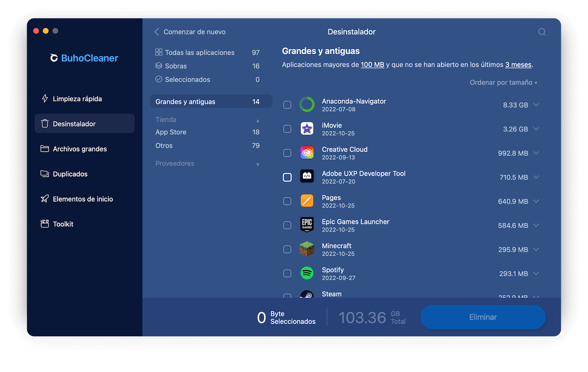Check the Minecraft checkbox
This screenshot has height=372, width=588.
pos(287,249)
